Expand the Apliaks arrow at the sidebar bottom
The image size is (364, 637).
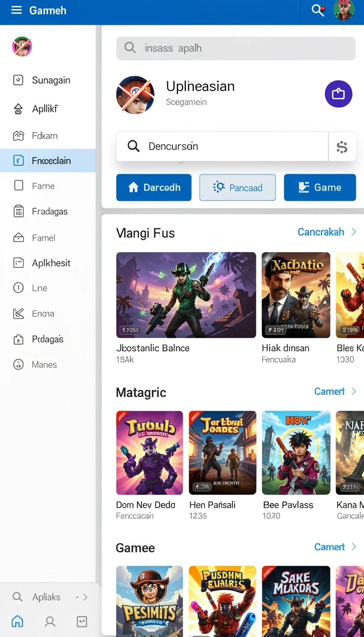click(85, 597)
